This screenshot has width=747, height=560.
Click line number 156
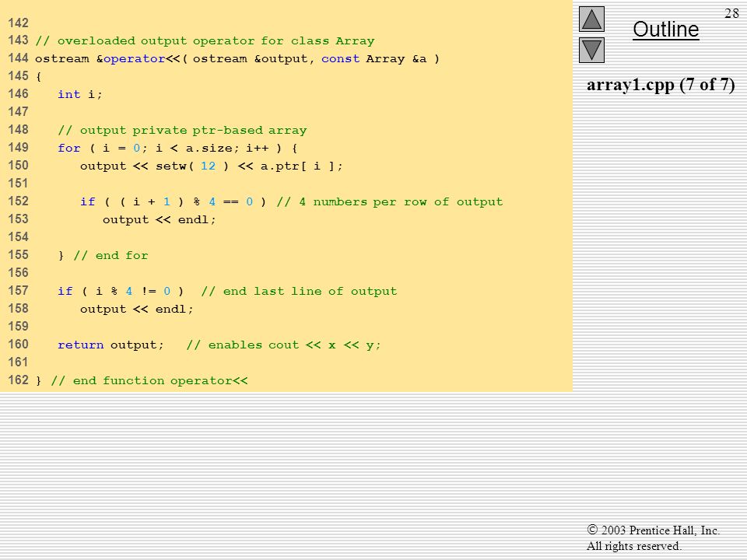click(x=18, y=273)
